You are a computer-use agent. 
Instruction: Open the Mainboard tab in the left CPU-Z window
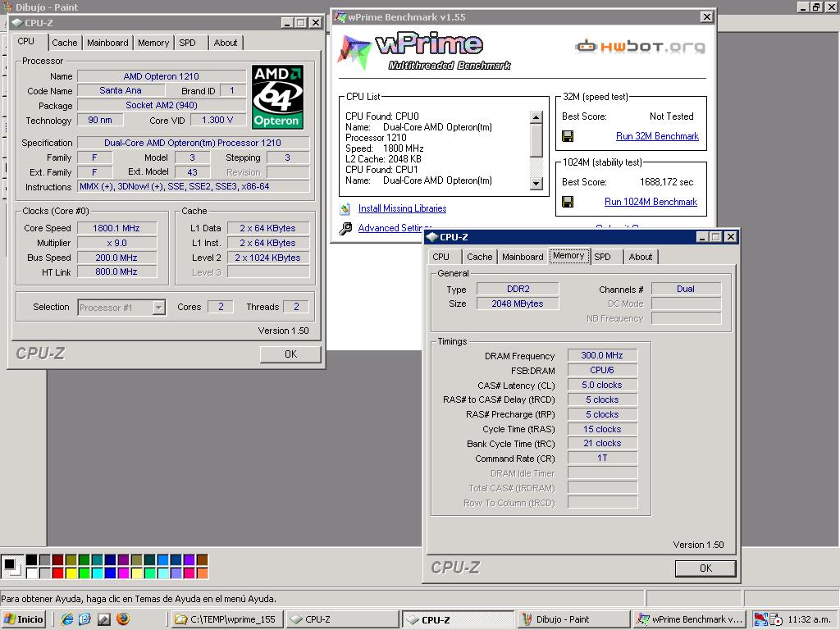click(x=107, y=43)
